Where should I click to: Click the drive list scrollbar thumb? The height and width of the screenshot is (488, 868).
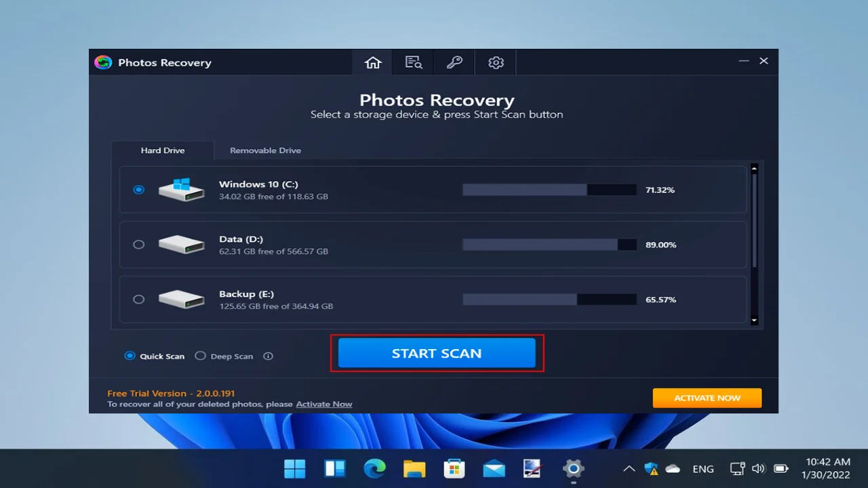(754, 220)
